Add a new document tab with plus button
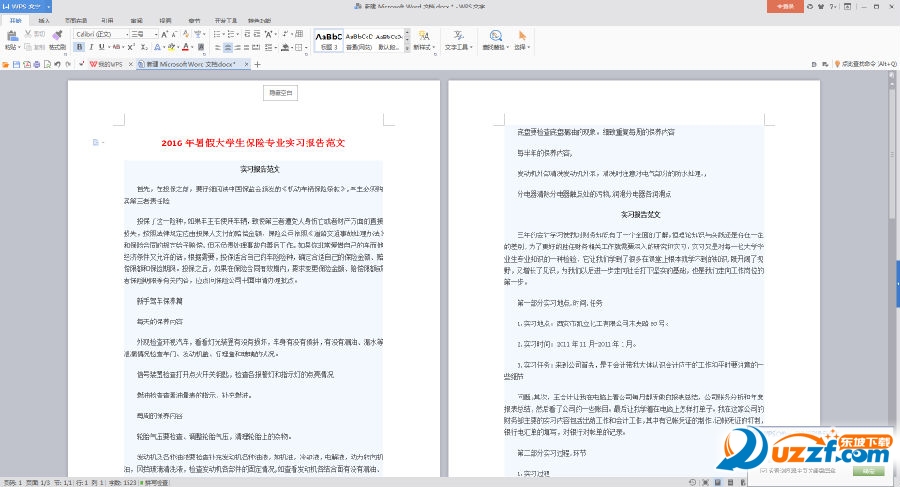The height and width of the screenshot is (487, 900). pyautogui.click(x=257, y=64)
